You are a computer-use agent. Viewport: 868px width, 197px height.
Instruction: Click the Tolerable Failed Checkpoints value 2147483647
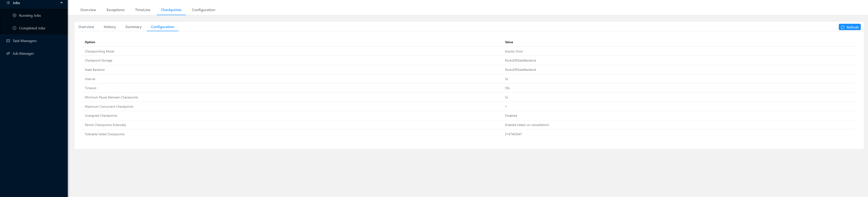[x=513, y=134]
